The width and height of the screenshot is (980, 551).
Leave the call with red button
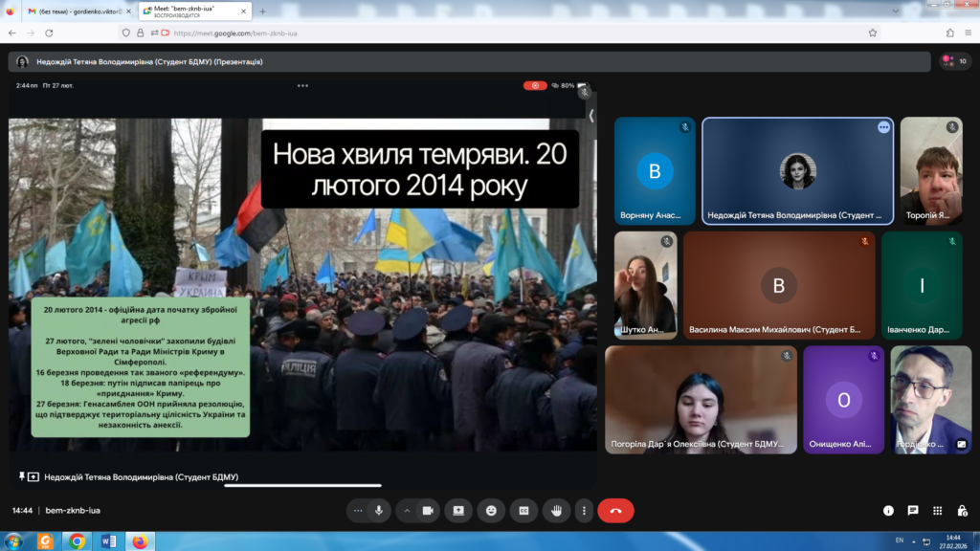pyautogui.click(x=615, y=511)
